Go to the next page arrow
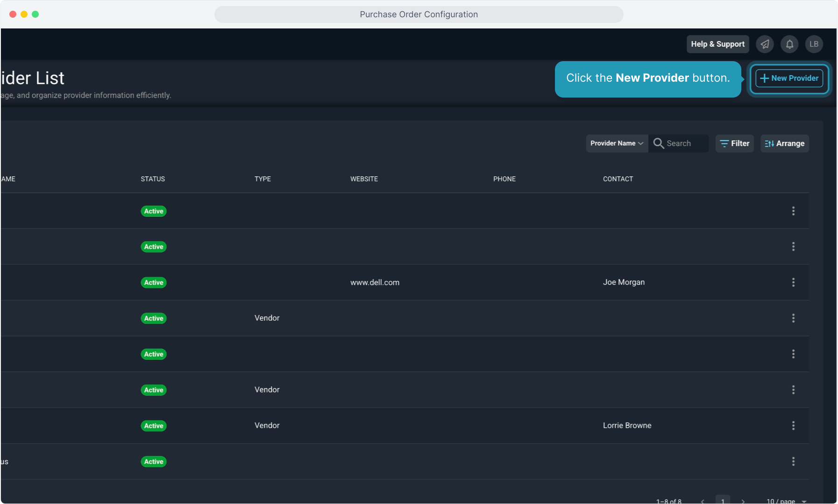The width and height of the screenshot is (838, 504). click(x=743, y=501)
